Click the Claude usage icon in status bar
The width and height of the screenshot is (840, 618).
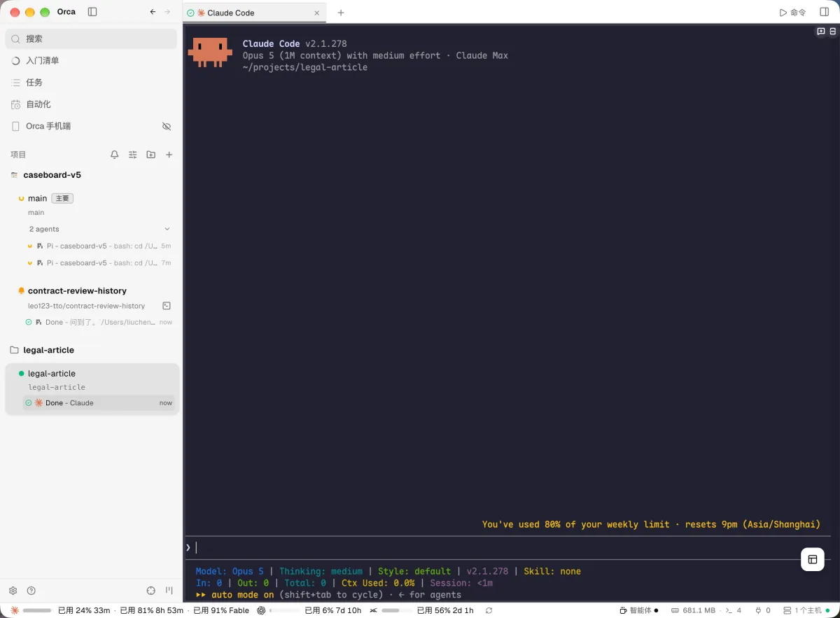coord(15,610)
